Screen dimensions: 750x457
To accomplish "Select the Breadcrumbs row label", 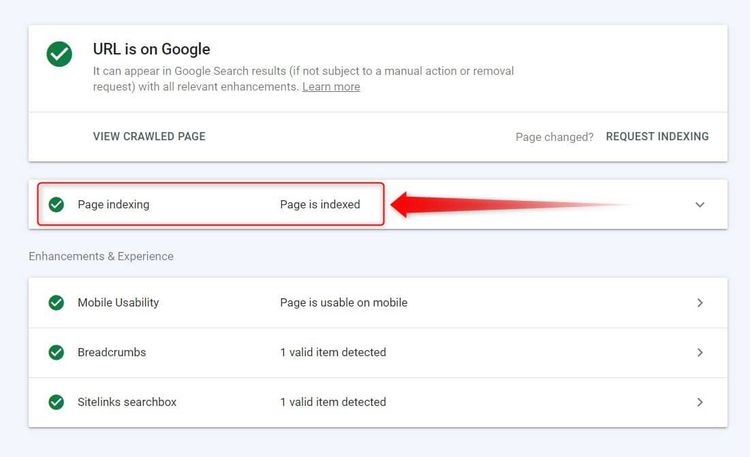I will (112, 352).
